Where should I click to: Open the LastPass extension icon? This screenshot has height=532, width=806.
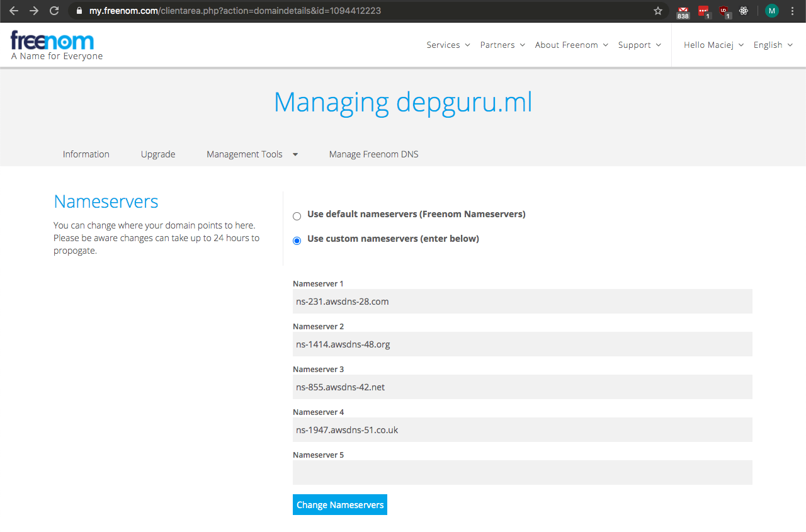[704, 11]
